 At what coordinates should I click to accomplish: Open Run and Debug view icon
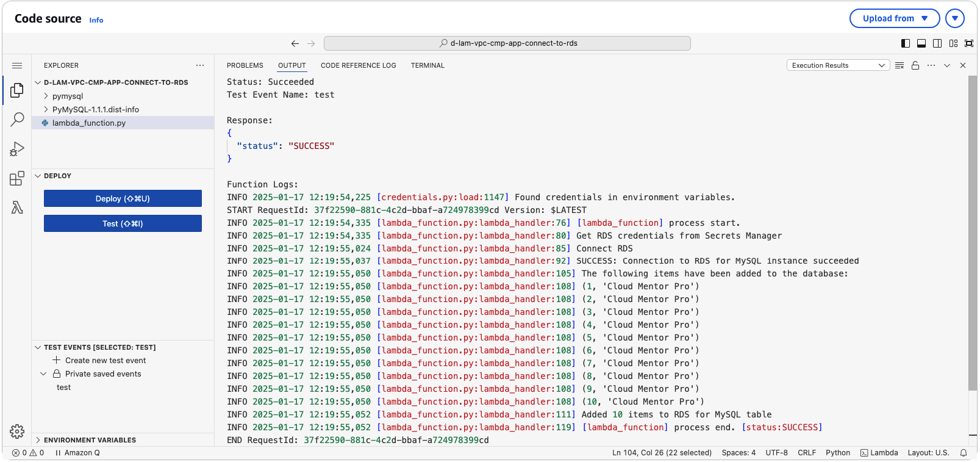(17, 149)
